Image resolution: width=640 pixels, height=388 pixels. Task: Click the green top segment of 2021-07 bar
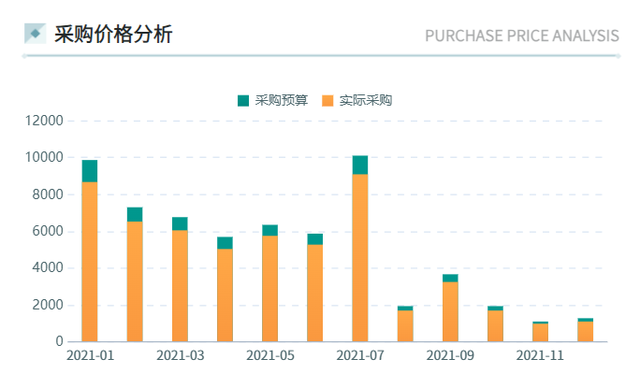click(360, 165)
